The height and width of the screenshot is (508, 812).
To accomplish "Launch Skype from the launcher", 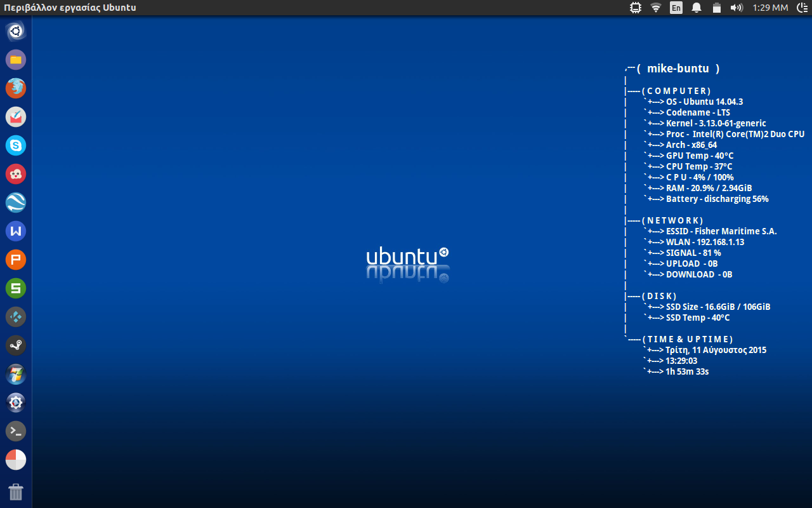I will (16, 145).
